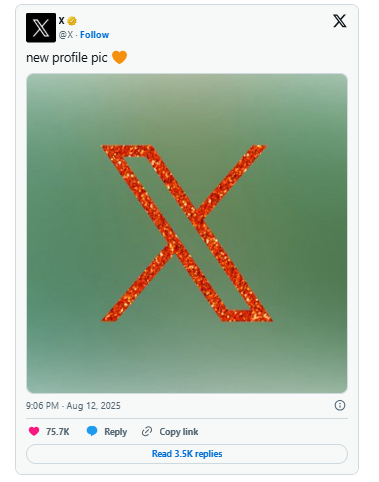Click the orange heart emoji in the post

[x=119, y=57]
